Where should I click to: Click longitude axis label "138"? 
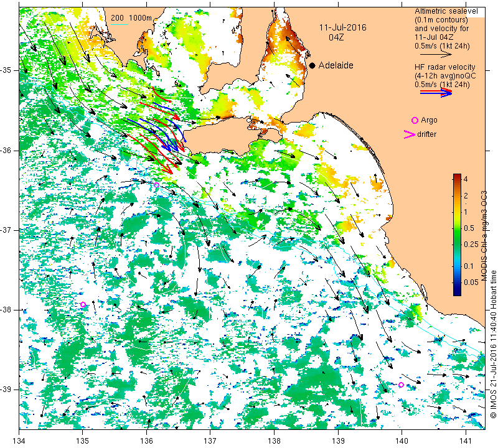[x=274, y=441]
